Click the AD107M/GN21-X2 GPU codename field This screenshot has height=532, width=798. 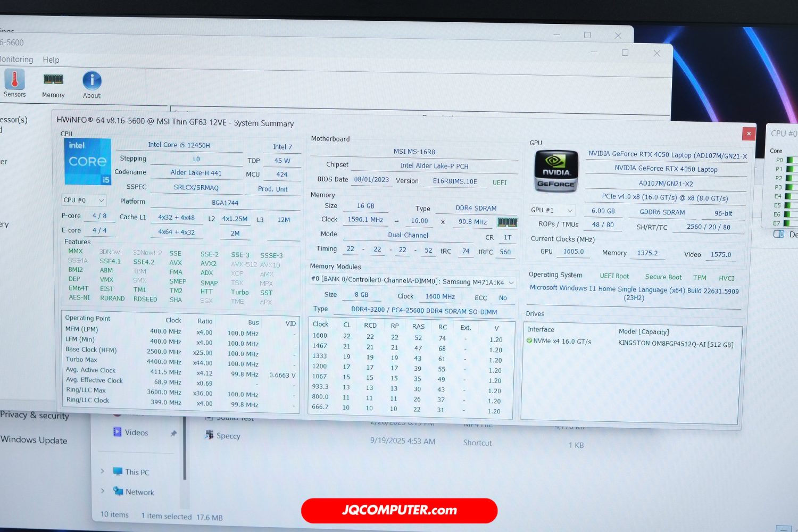tap(666, 184)
